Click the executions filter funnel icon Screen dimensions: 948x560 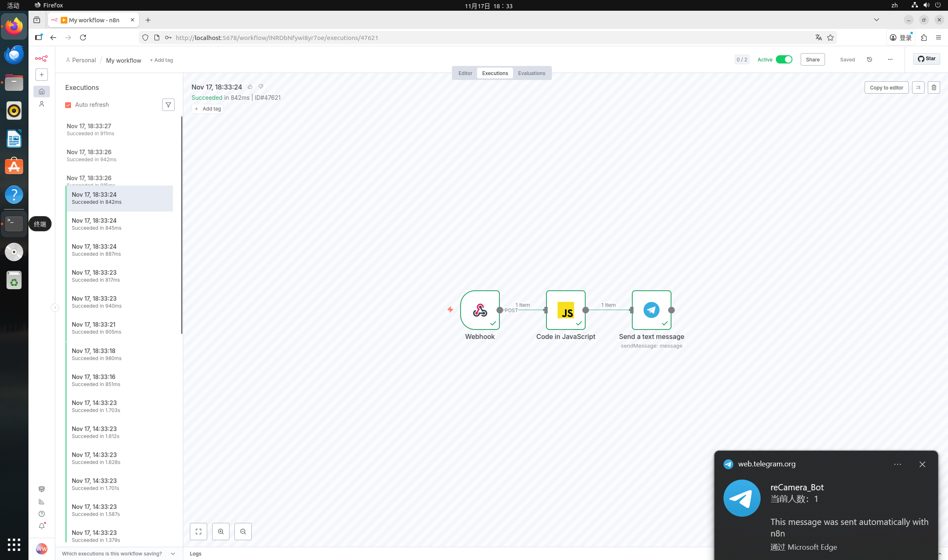coord(168,105)
